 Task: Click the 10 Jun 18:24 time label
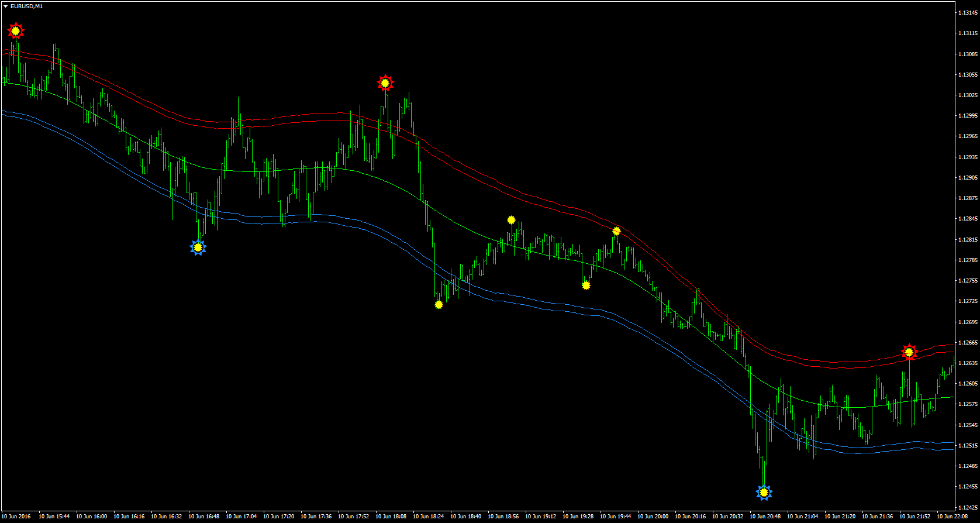pos(429,517)
